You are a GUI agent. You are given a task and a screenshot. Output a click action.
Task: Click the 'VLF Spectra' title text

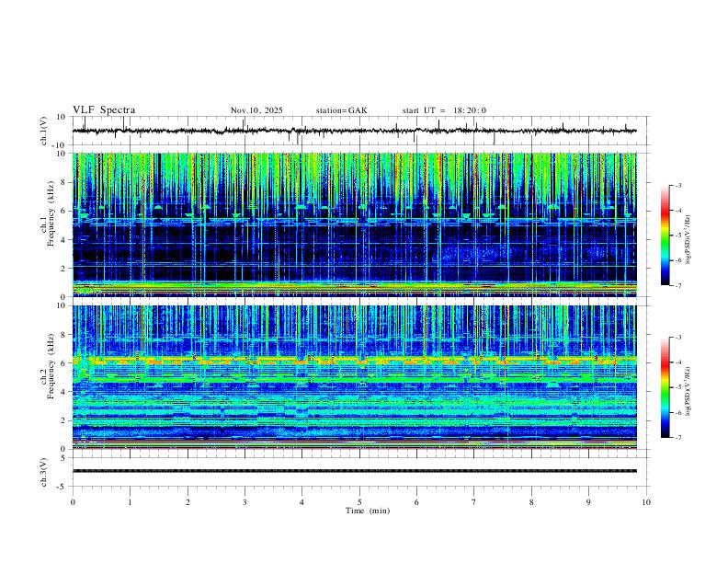(x=104, y=110)
